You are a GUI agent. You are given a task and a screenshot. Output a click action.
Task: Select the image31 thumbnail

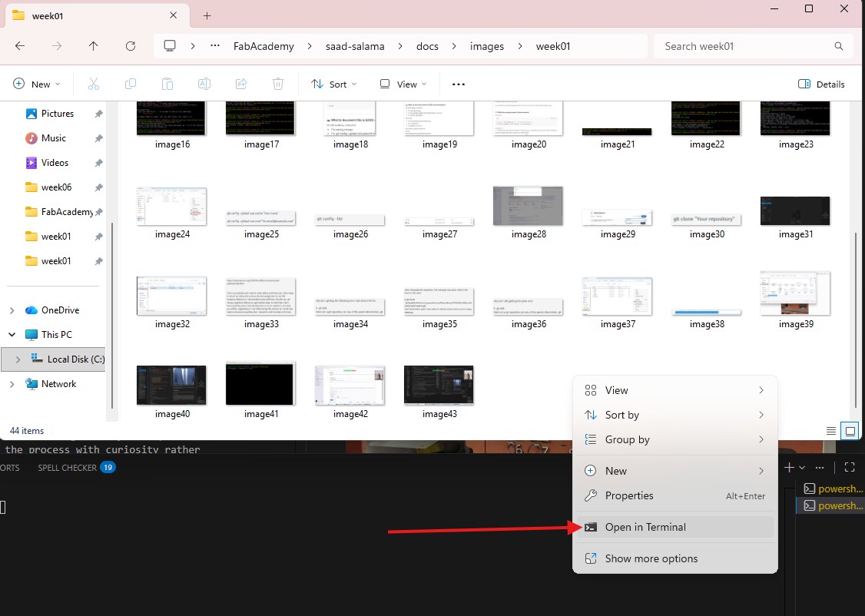[x=795, y=210]
